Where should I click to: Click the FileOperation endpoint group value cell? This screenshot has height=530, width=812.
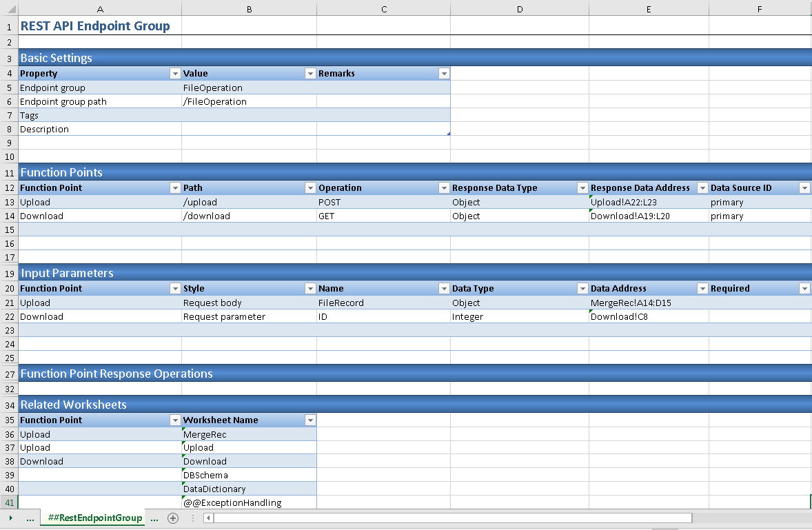tap(248, 88)
